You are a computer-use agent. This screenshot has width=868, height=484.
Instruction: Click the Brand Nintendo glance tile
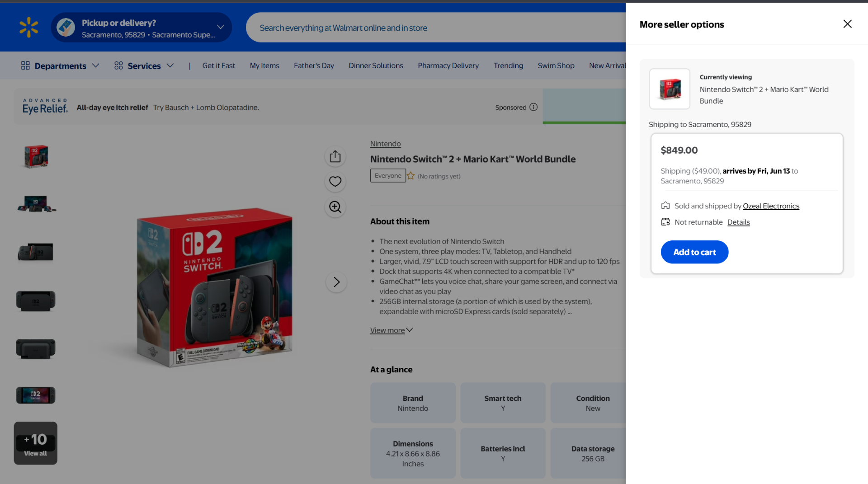[413, 403]
